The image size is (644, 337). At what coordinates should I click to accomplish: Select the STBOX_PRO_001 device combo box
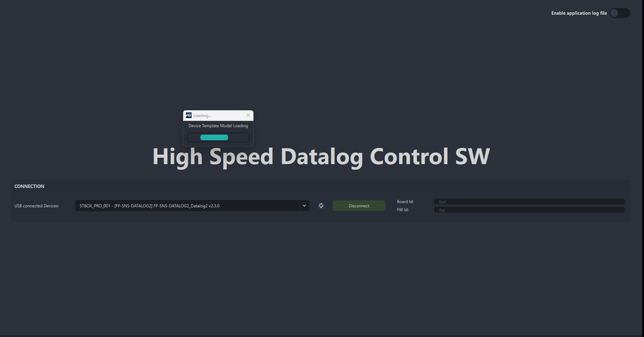coord(192,206)
